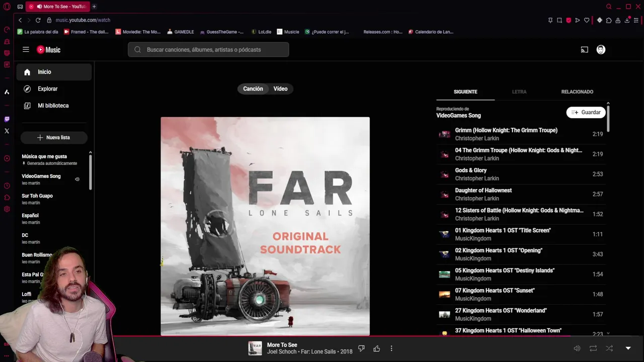Click the Guardar queue button

(586, 113)
